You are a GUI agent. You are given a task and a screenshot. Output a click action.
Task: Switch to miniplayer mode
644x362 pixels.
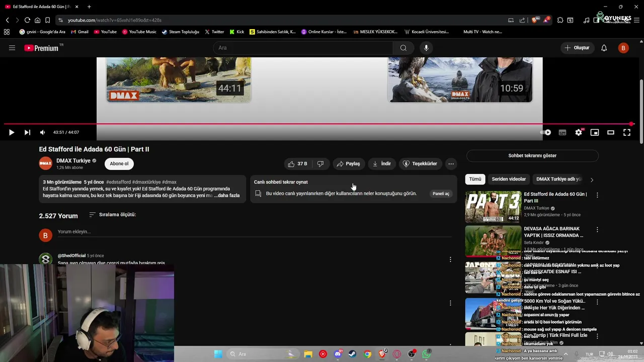coord(595,132)
